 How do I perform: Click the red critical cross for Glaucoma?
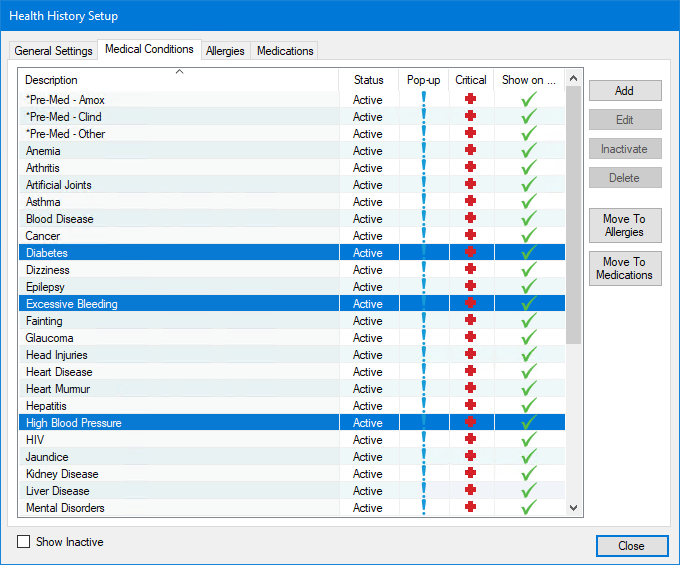(471, 338)
